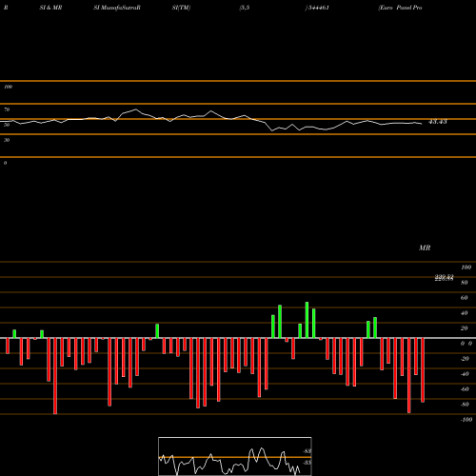Viewport: 476px width, 476px height.
Task: Click the 60 label on MR axis
Action: [x=465, y=298]
